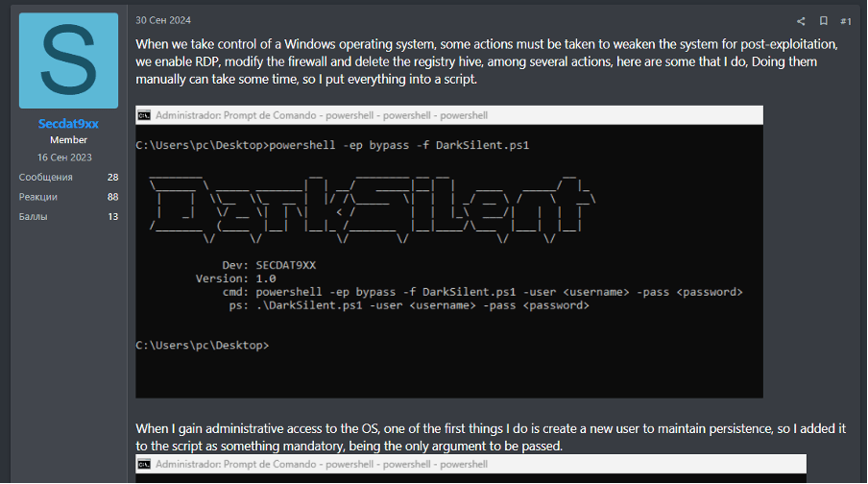Open the message count 28

(x=112, y=178)
